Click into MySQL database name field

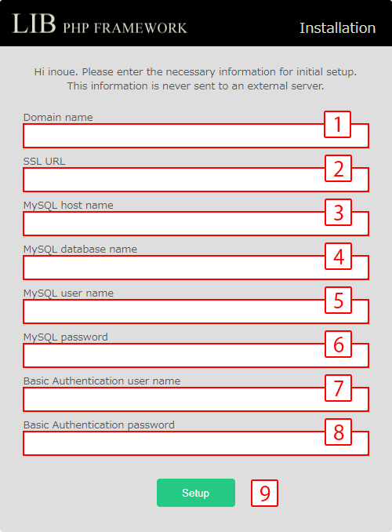point(196,268)
